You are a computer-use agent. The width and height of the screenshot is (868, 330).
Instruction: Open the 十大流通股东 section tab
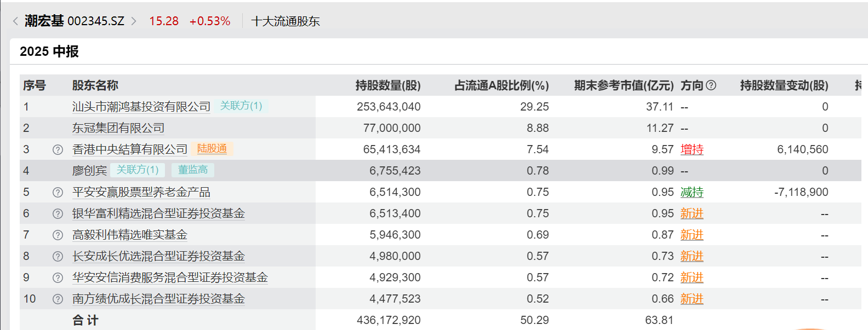285,21
